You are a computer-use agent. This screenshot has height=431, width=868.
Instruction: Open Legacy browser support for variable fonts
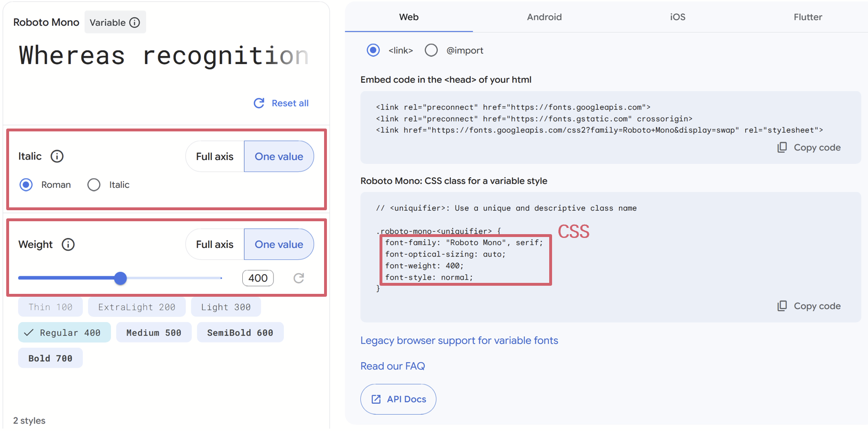pos(459,340)
